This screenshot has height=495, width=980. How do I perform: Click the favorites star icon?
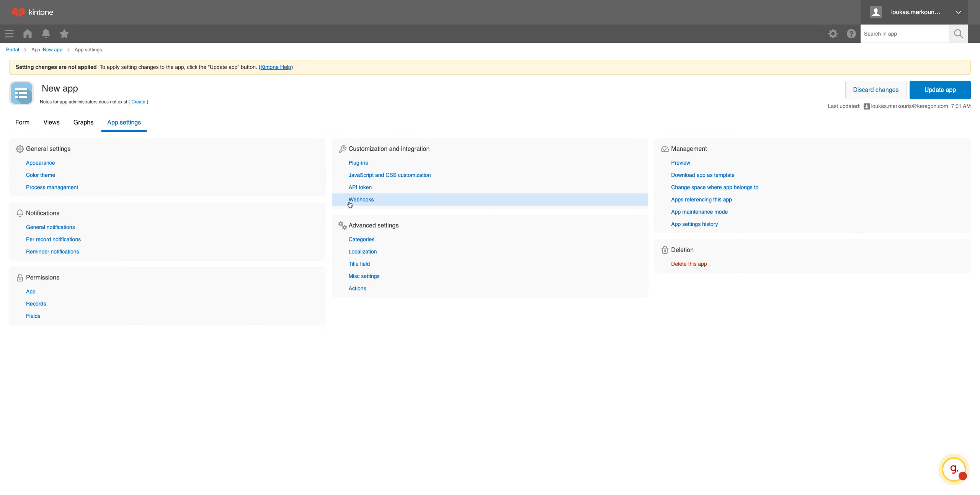coord(64,34)
